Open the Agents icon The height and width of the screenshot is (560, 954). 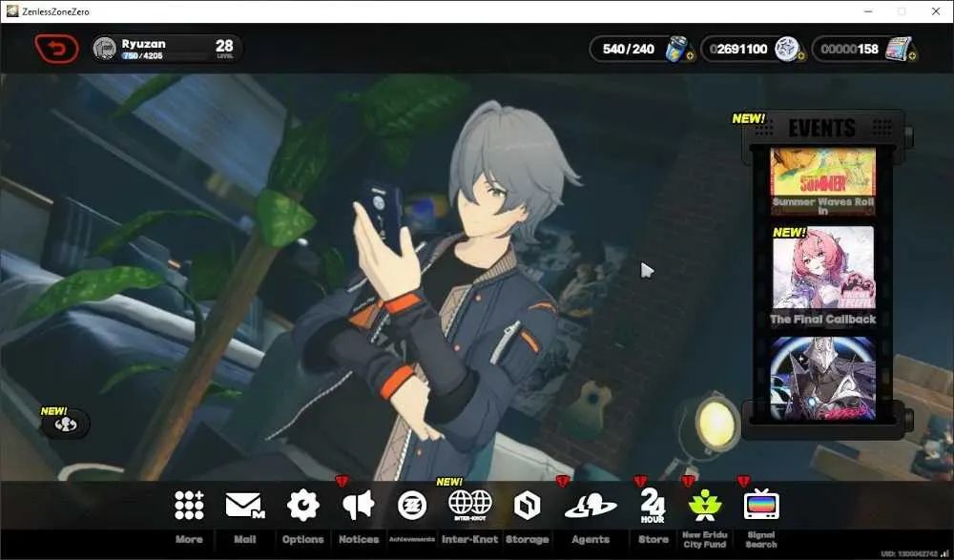click(x=591, y=506)
